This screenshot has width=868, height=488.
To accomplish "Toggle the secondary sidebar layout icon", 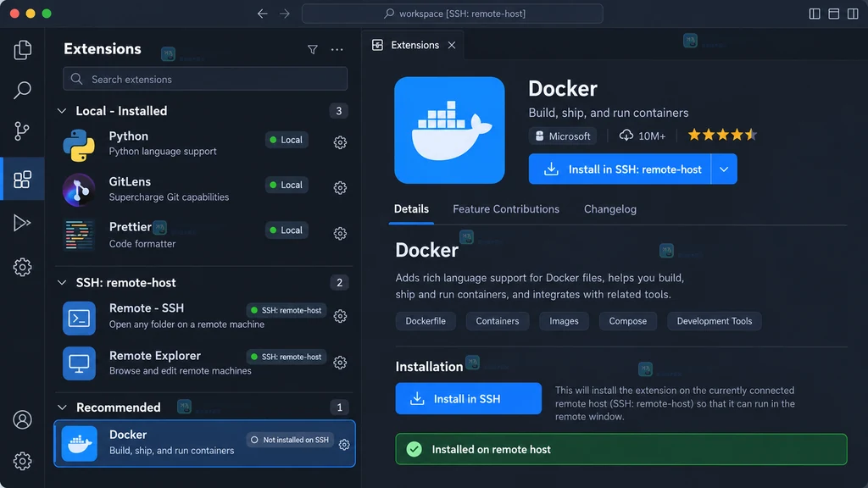I will 853,14.
